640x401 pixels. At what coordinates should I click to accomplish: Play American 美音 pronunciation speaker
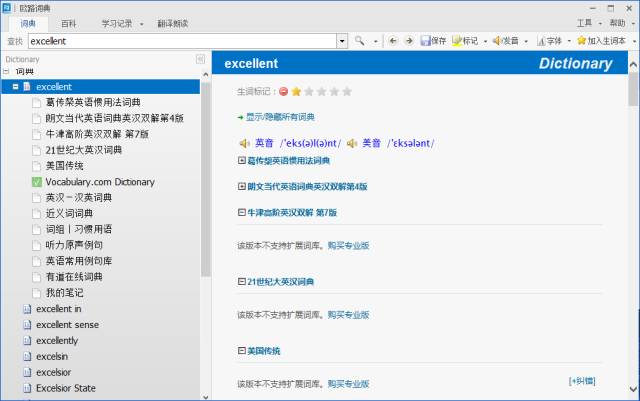pyautogui.click(x=352, y=143)
